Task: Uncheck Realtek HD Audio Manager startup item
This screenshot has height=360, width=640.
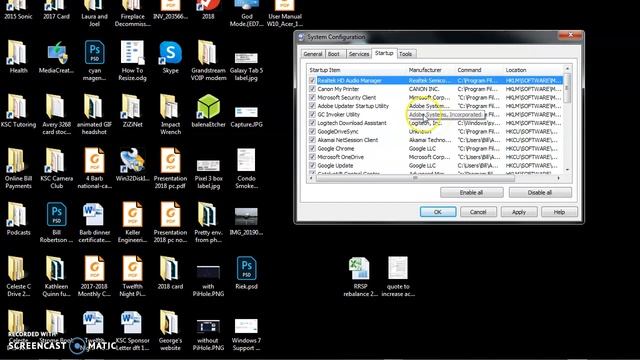Action: (x=312, y=80)
